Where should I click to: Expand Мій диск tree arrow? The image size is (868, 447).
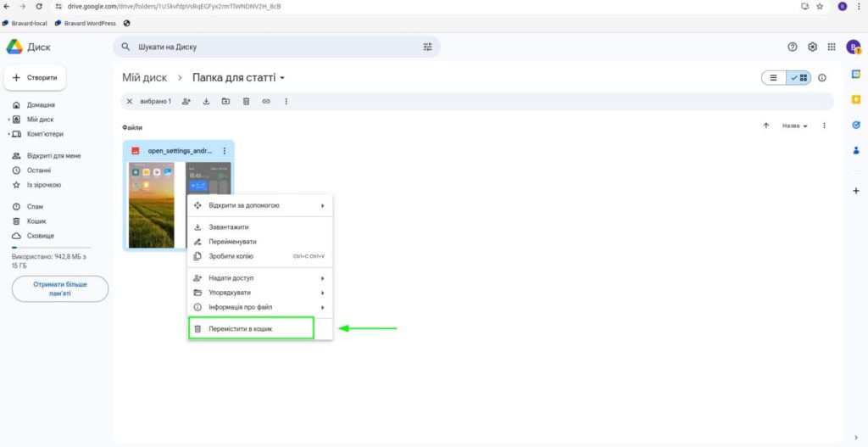pyautogui.click(x=8, y=120)
